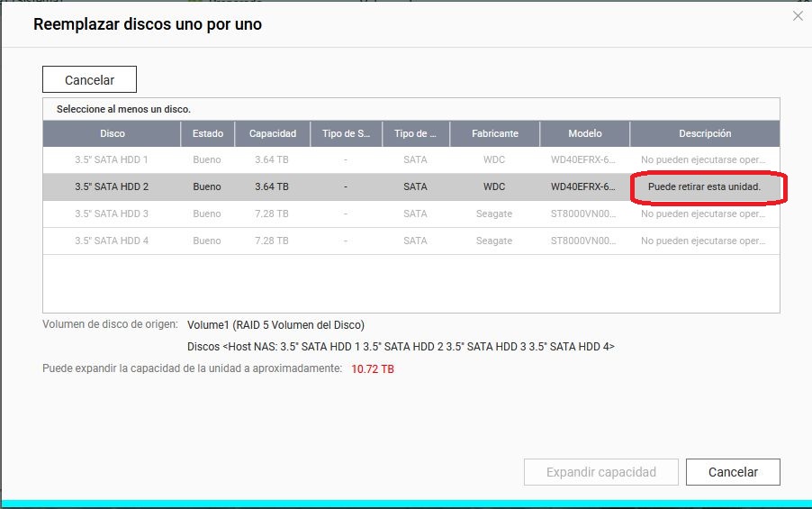
Task: Click the Tipo de S... column header
Action: [346, 133]
